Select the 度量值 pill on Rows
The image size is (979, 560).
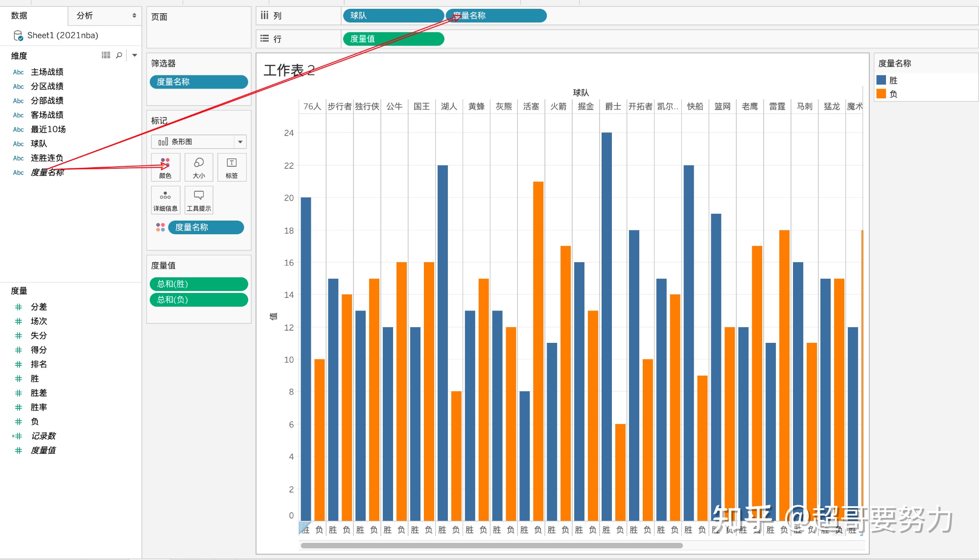click(393, 39)
